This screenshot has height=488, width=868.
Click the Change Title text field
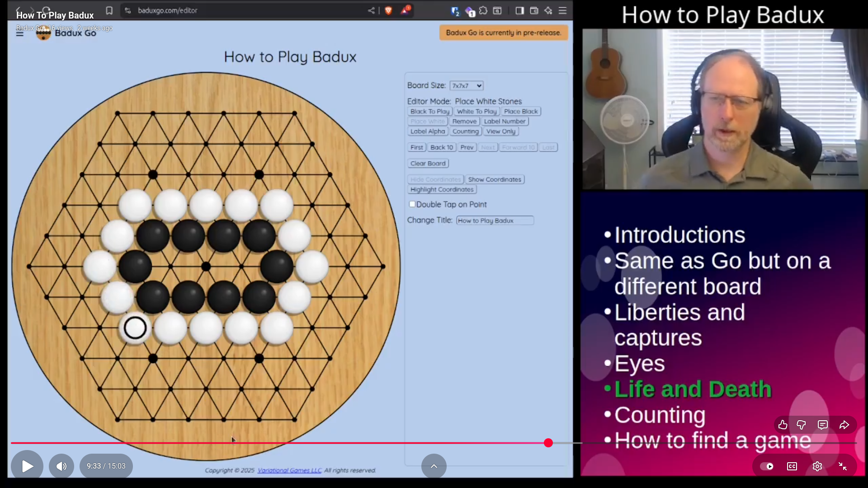tap(495, 221)
